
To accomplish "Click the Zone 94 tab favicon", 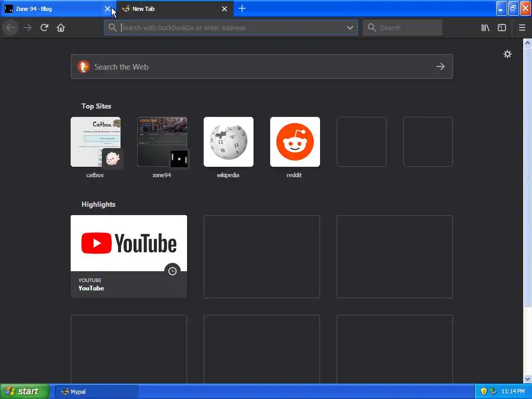I will point(9,8).
